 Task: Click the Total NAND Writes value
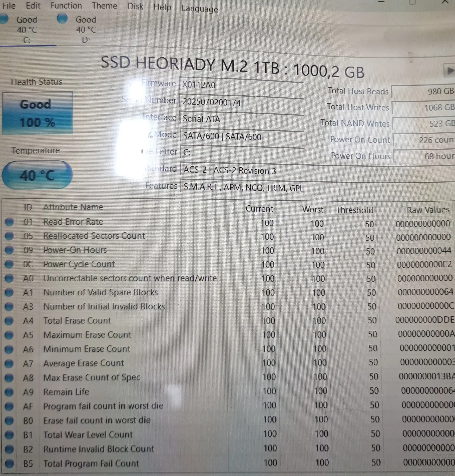(424, 124)
